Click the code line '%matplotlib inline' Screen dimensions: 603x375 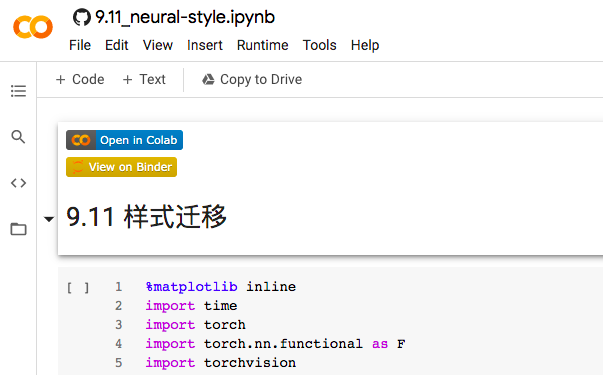(x=221, y=287)
